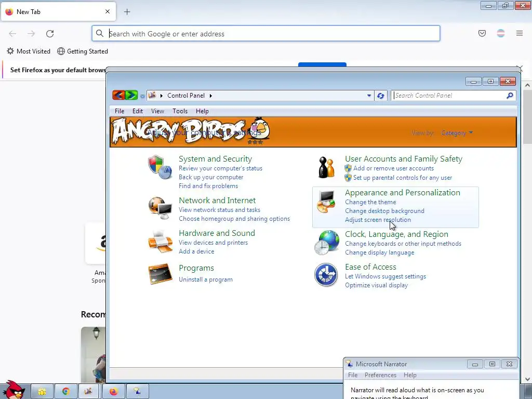Click the Search Control Panel magnifier icon
This screenshot has height=399, width=532.
[x=510, y=96]
